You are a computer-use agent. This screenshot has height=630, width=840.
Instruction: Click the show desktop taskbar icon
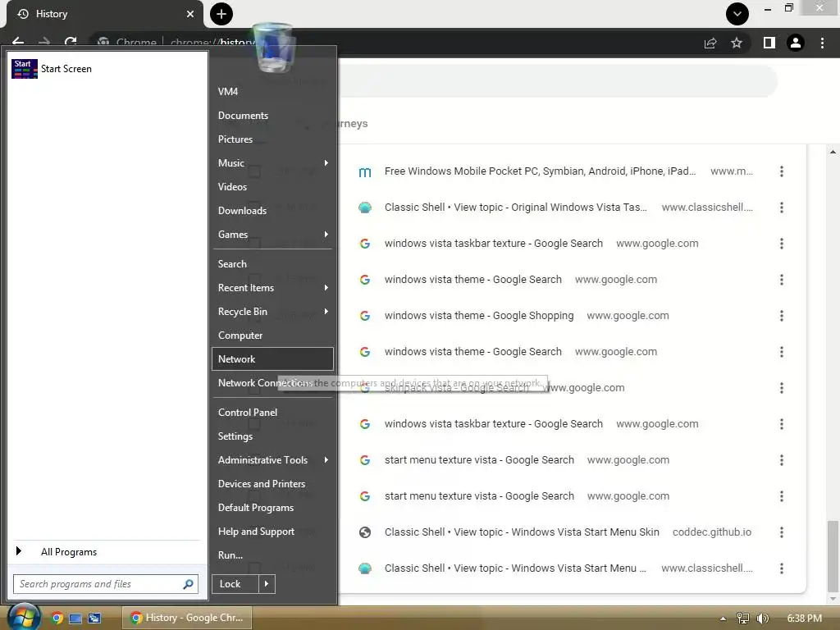coord(75,619)
